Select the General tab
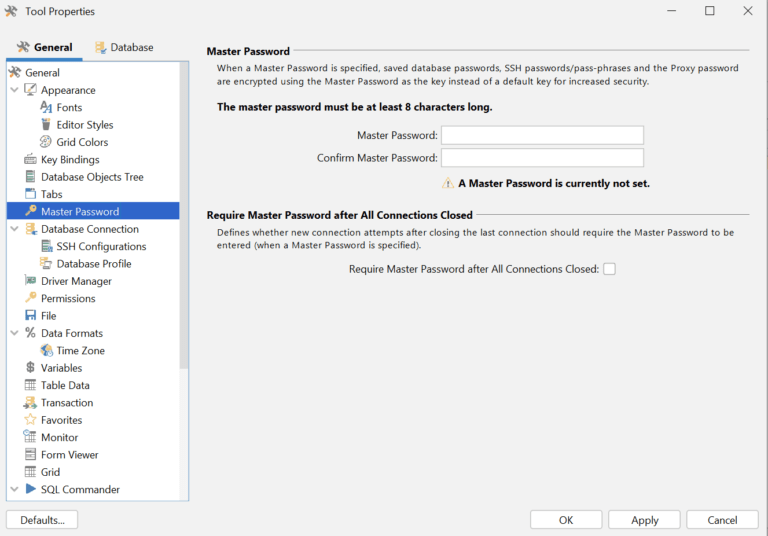This screenshot has height=536, width=768. coord(44,47)
